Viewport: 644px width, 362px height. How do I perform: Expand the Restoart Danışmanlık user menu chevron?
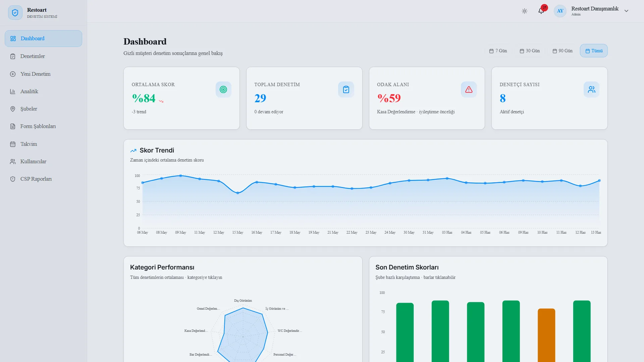click(x=626, y=11)
